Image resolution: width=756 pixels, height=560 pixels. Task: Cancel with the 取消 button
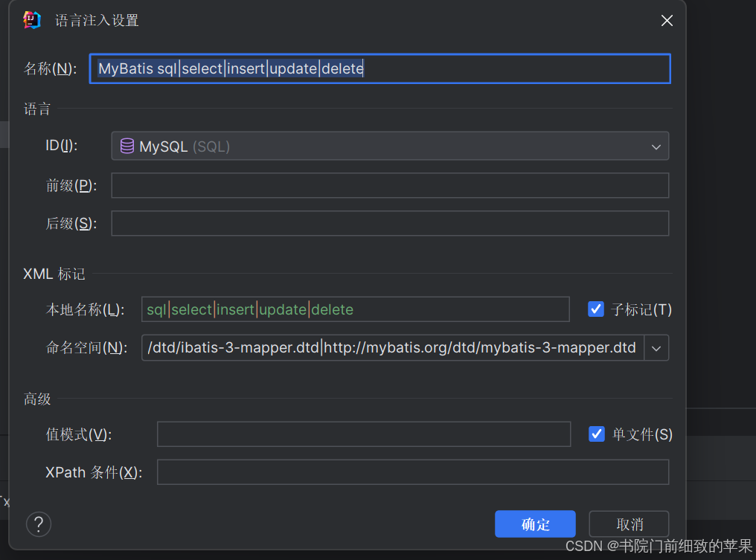pos(630,524)
